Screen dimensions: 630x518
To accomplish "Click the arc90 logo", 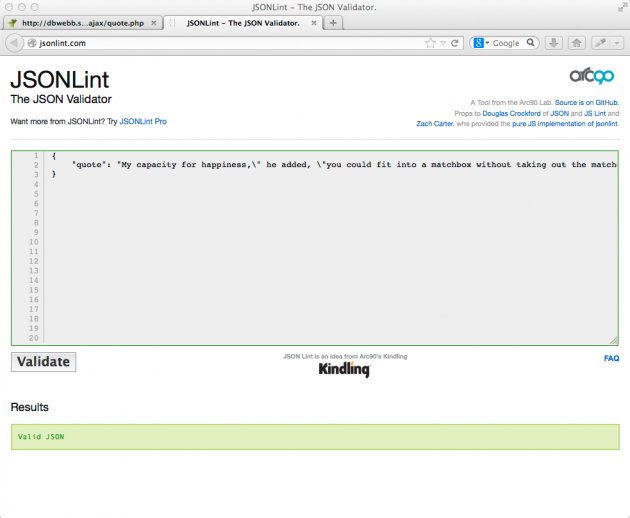I will click(x=591, y=76).
